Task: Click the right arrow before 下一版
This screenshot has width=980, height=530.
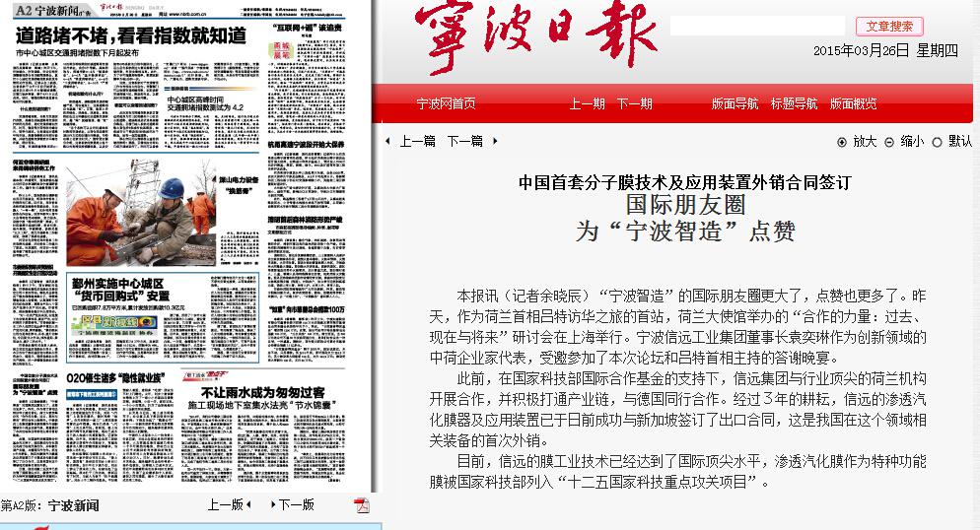Action: 273,504
